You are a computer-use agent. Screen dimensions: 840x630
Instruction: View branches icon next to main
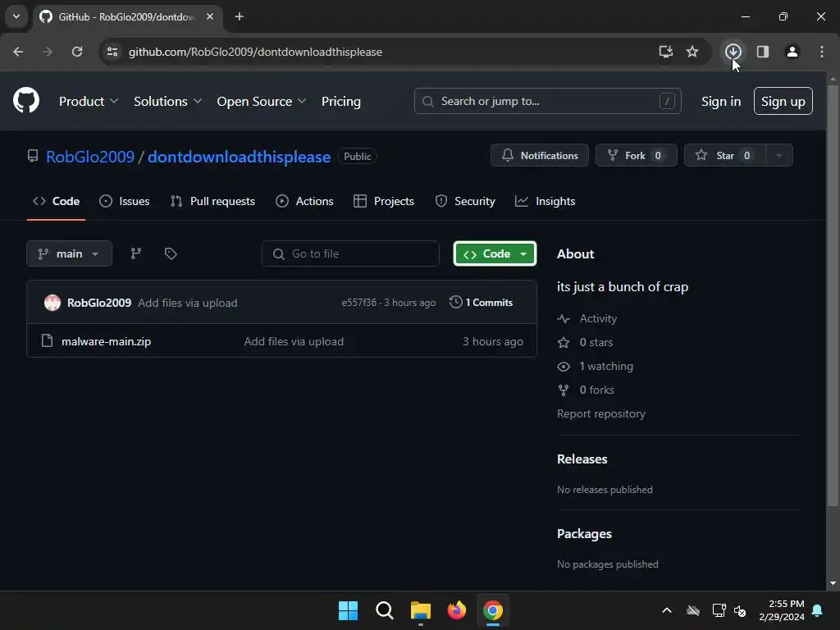coord(136,253)
